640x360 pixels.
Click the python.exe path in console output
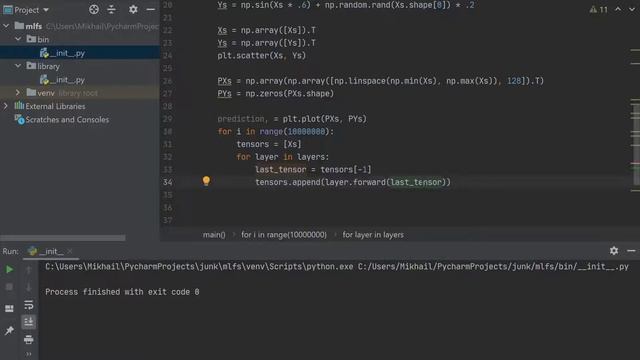(199, 267)
